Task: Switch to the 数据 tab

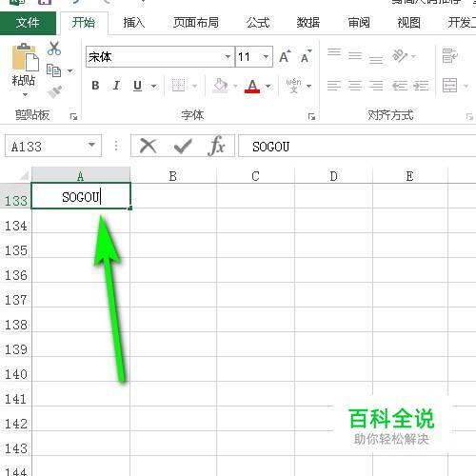Action: (308, 23)
